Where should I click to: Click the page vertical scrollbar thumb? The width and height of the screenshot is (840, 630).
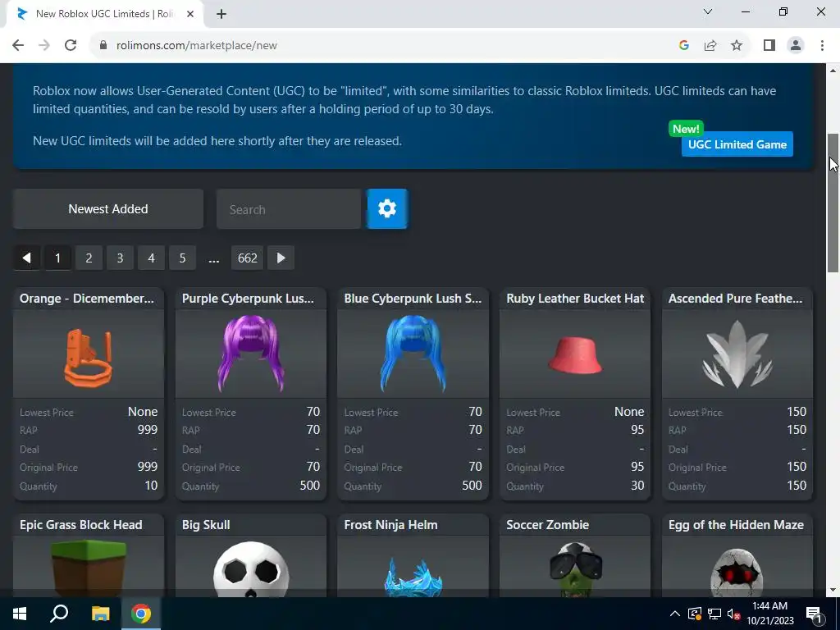click(x=833, y=203)
